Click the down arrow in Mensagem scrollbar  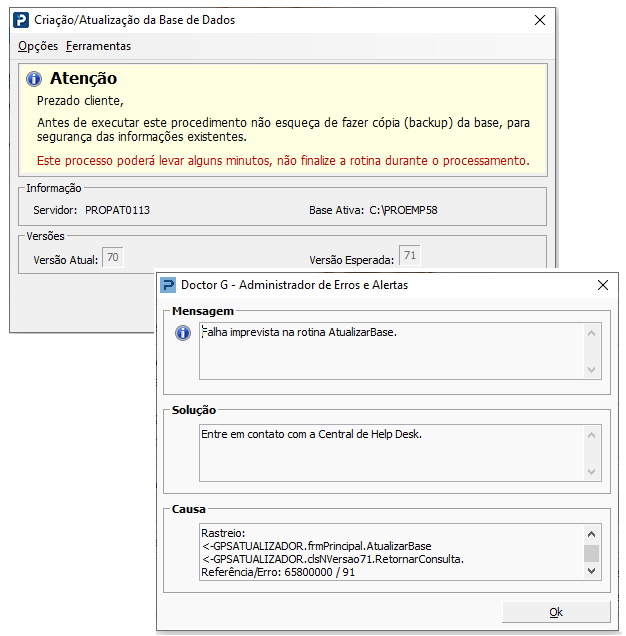coord(592,370)
